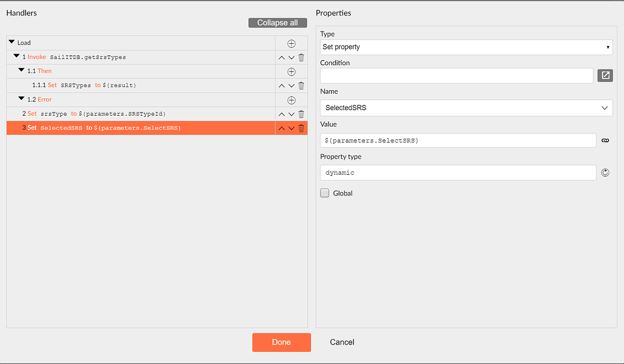Select the Set srsType handler row
Screen dimensions: 624x364
pos(122,114)
